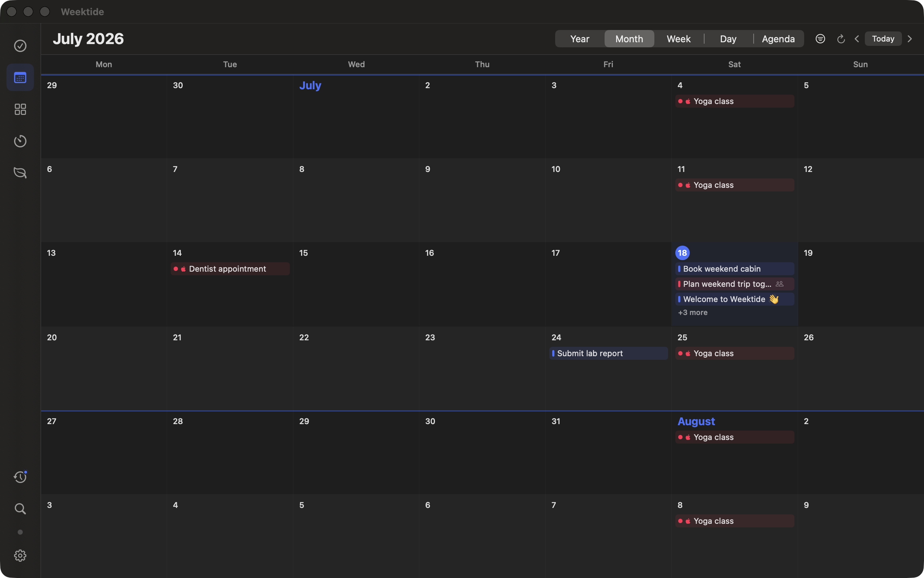The width and height of the screenshot is (924, 578).
Task: Open the calendar filter icon in toolbar
Action: click(820, 39)
